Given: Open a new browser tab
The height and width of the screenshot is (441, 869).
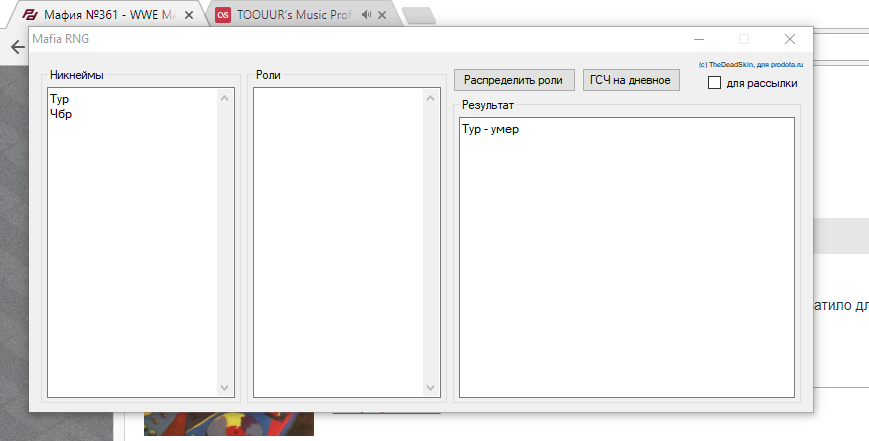Looking at the screenshot, I should tap(419, 16).
